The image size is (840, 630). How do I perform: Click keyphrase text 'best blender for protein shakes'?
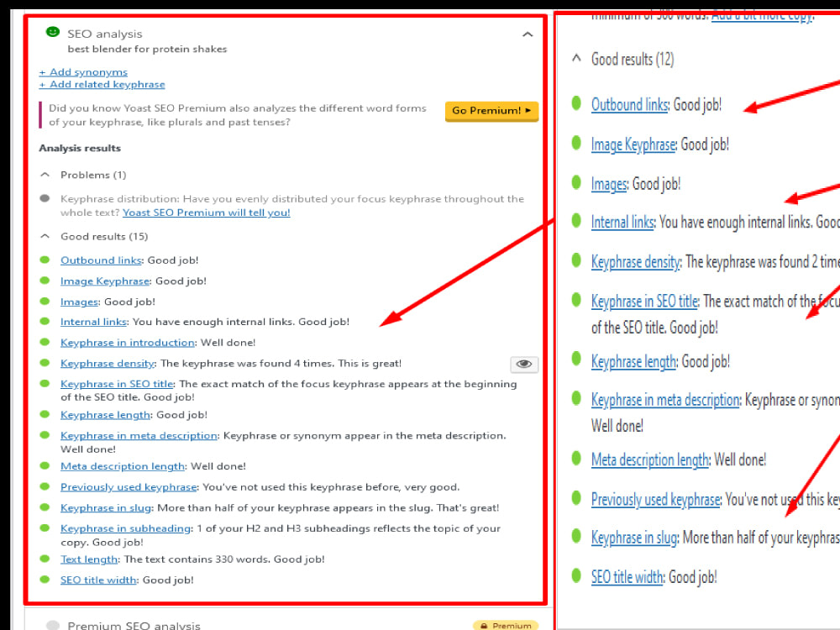coord(147,49)
